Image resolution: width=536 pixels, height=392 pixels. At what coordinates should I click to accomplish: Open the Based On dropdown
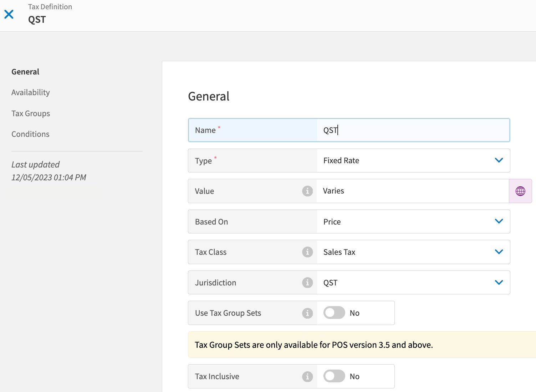click(499, 221)
